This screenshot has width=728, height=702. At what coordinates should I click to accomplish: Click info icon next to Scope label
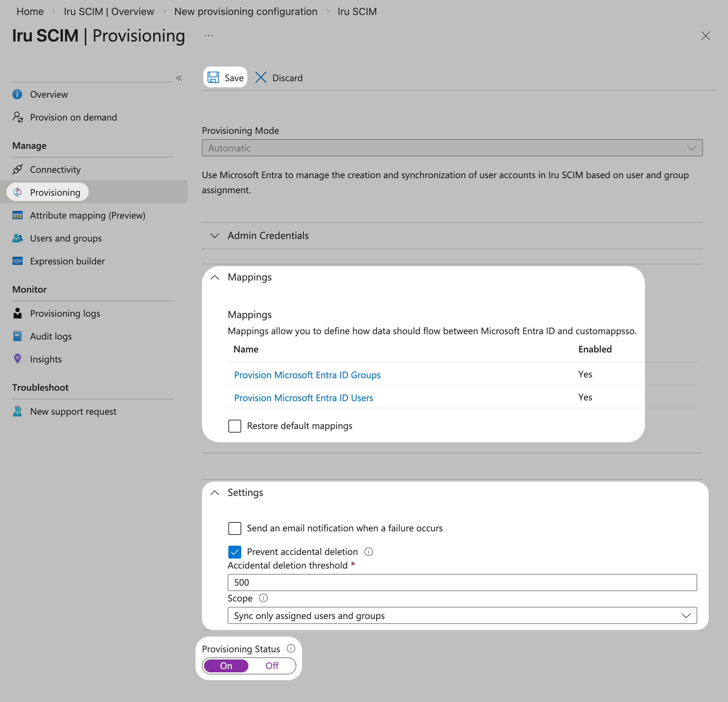click(x=263, y=598)
